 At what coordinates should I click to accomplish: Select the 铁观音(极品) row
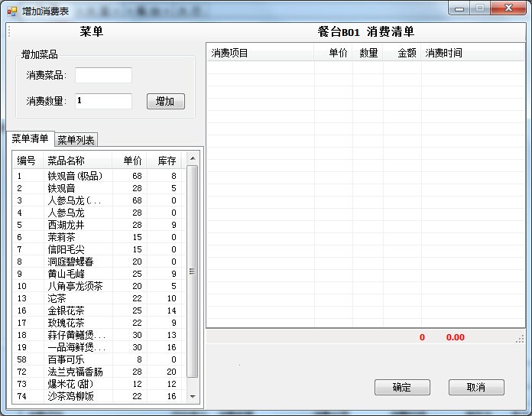point(99,176)
